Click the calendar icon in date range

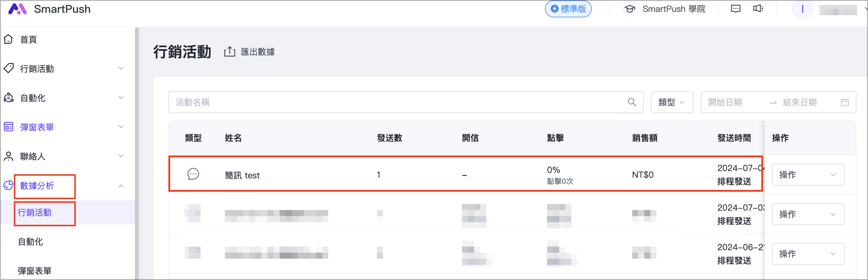(844, 102)
